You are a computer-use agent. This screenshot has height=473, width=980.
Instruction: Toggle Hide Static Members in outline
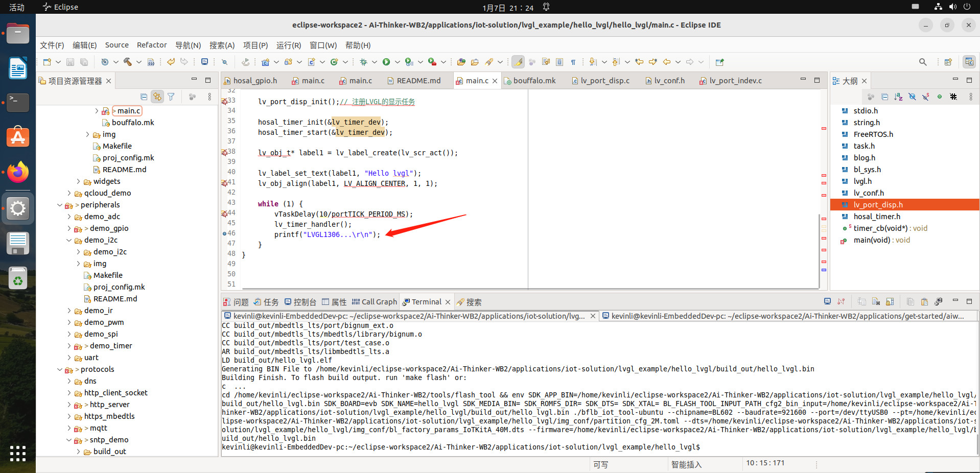pos(926,97)
